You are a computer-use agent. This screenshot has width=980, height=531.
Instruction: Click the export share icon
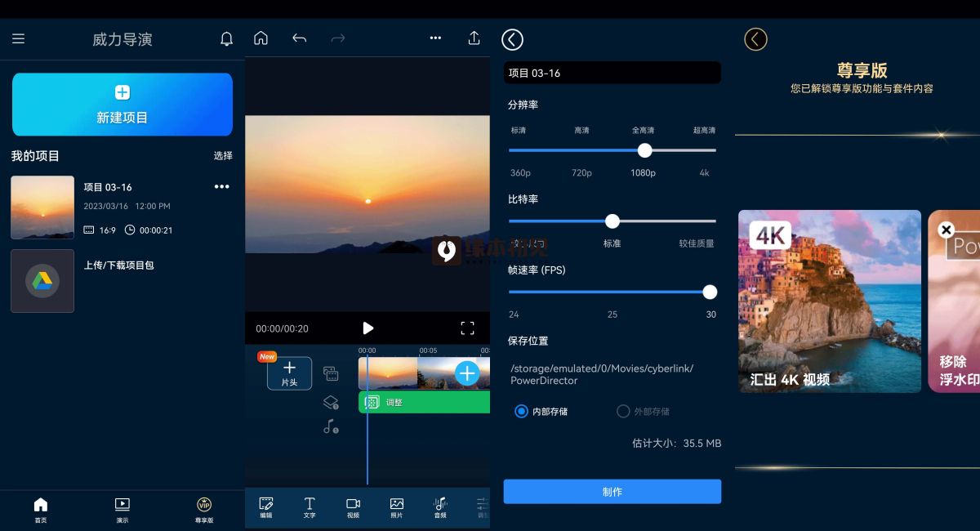(474, 38)
